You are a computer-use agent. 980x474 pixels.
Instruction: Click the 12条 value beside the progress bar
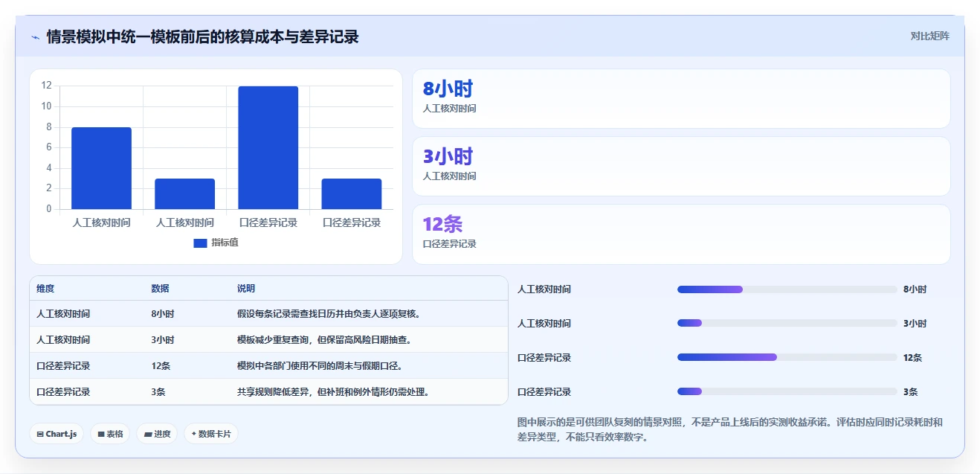pos(912,358)
